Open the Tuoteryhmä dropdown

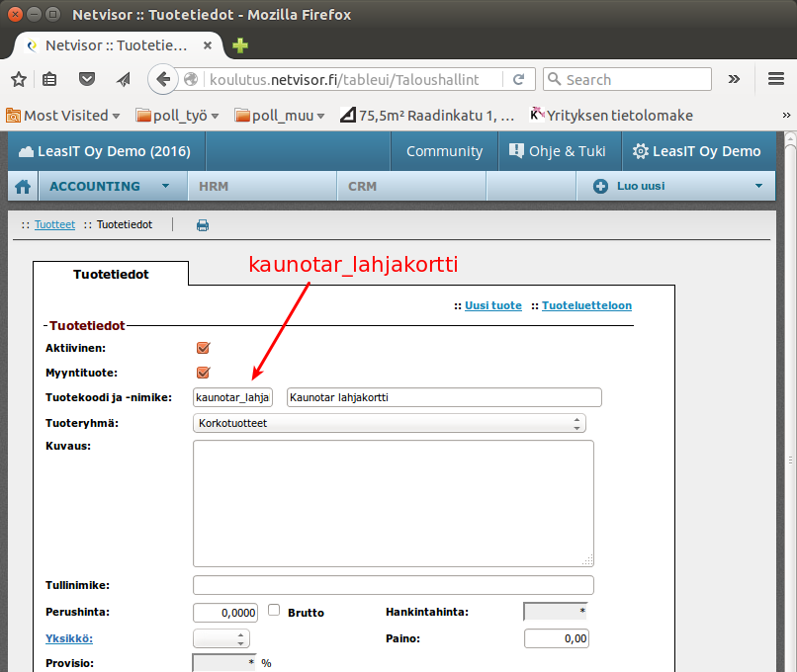click(390, 423)
